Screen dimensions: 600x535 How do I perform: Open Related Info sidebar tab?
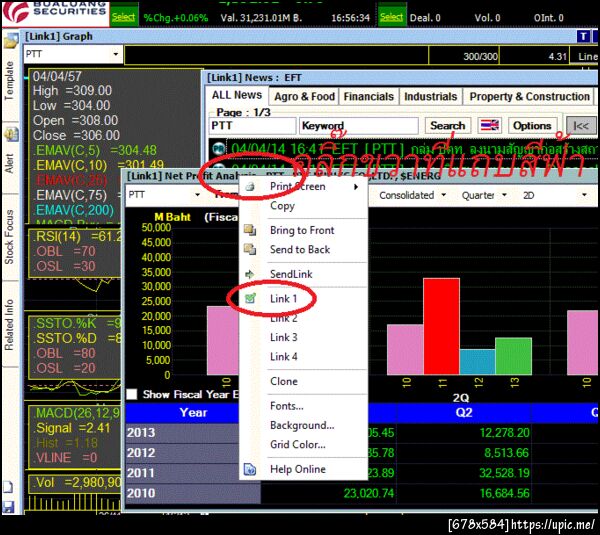[x=10, y=325]
